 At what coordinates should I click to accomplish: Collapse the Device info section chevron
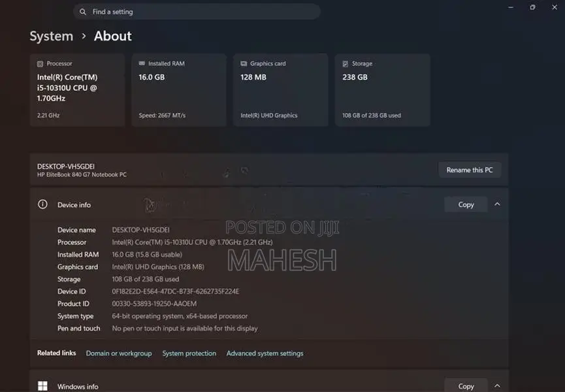[497, 204]
